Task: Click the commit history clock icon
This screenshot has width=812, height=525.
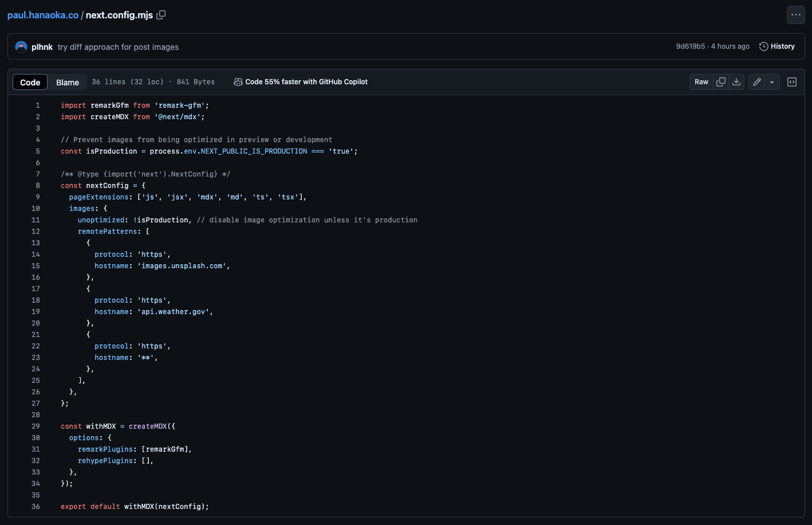Action: point(764,46)
